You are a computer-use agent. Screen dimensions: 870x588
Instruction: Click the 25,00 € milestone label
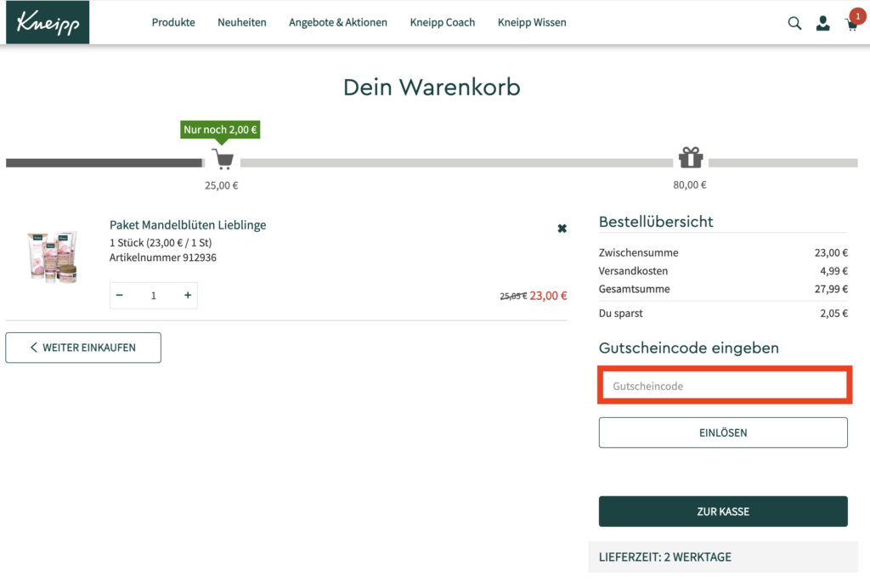tap(222, 185)
